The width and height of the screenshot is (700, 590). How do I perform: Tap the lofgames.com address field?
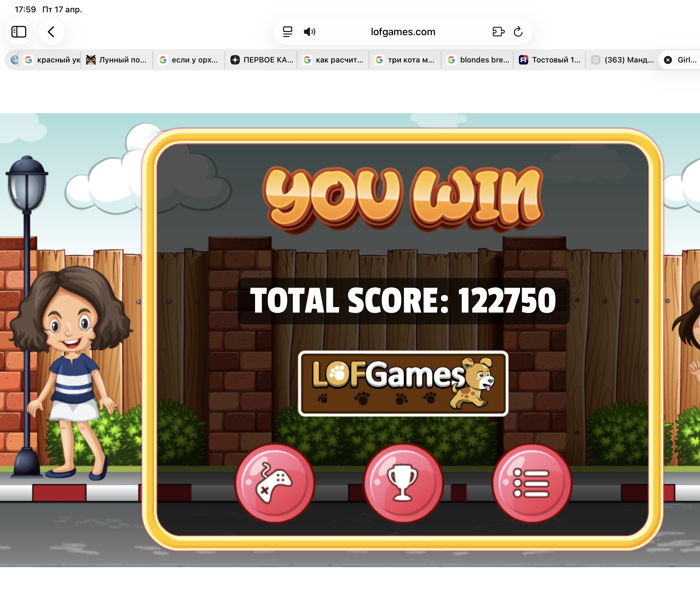pos(403,32)
